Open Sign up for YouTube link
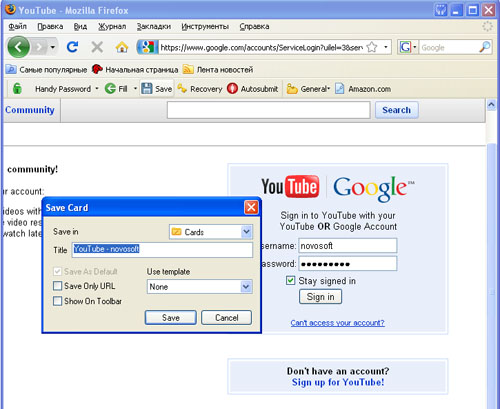The height and width of the screenshot is (409, 500). (x=338, y=382)
